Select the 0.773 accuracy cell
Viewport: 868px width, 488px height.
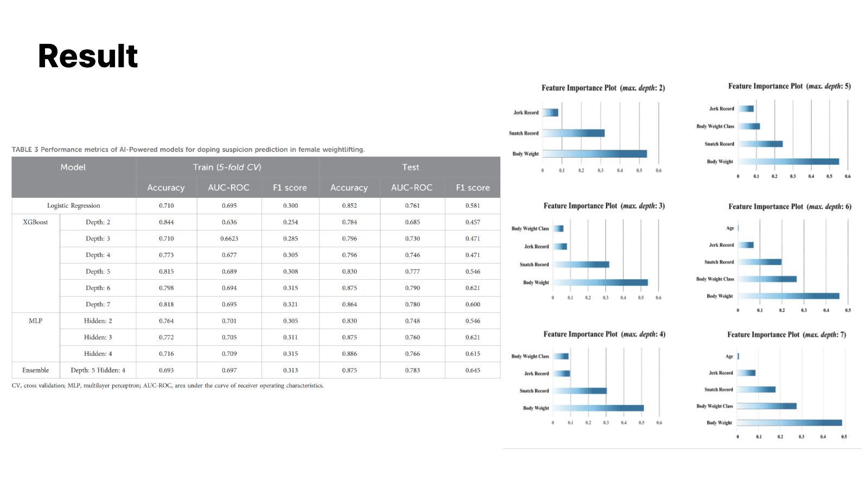coord(166,255)
